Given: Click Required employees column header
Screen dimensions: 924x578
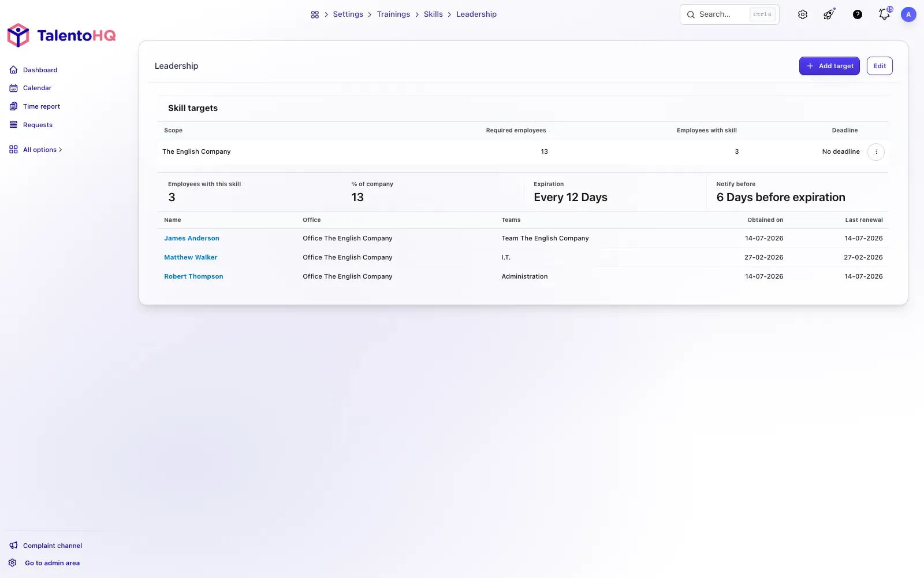Looking at the screenshot, I should (x=516, y=130).
